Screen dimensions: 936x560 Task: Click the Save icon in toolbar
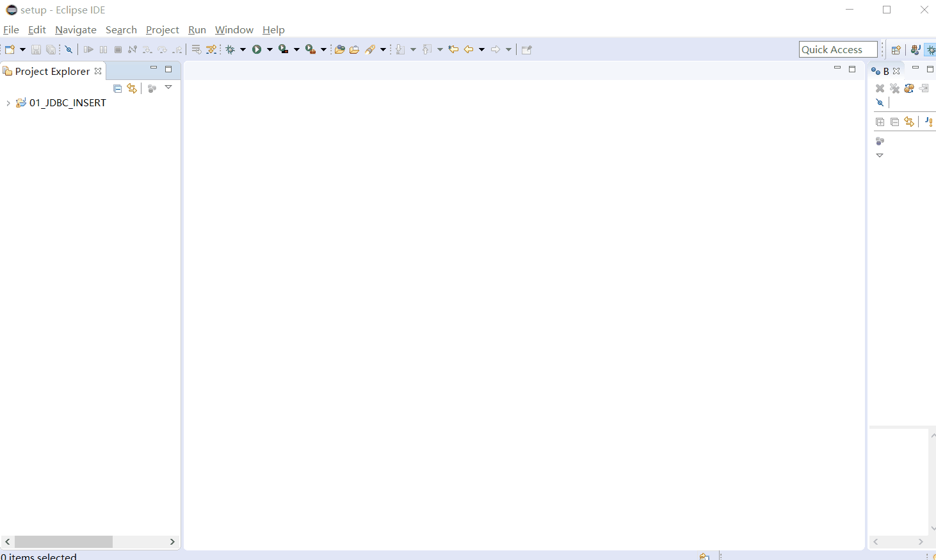tap(36, 49)
